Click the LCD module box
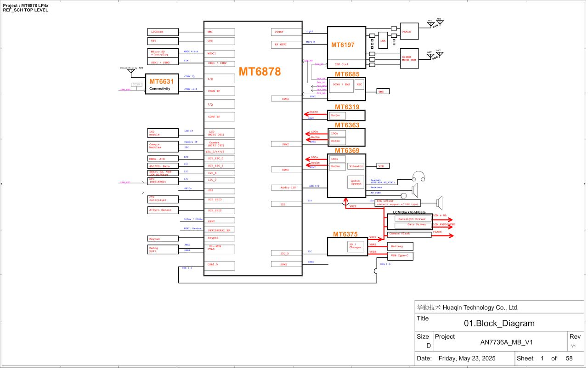 tap(163, 133)
